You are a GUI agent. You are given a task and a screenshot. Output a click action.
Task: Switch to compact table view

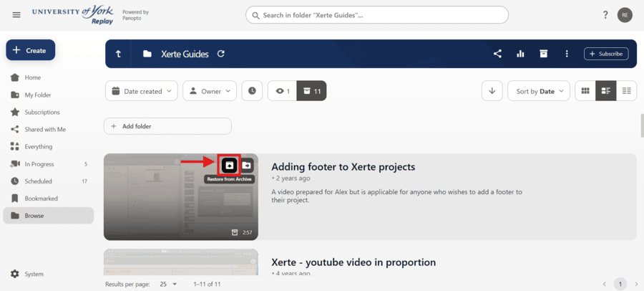626,91
